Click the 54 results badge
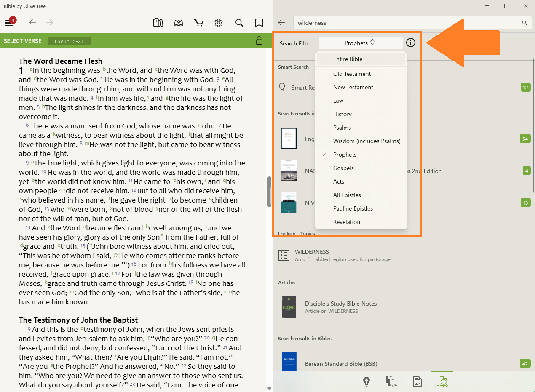535x392 pixels. point(525,139)
